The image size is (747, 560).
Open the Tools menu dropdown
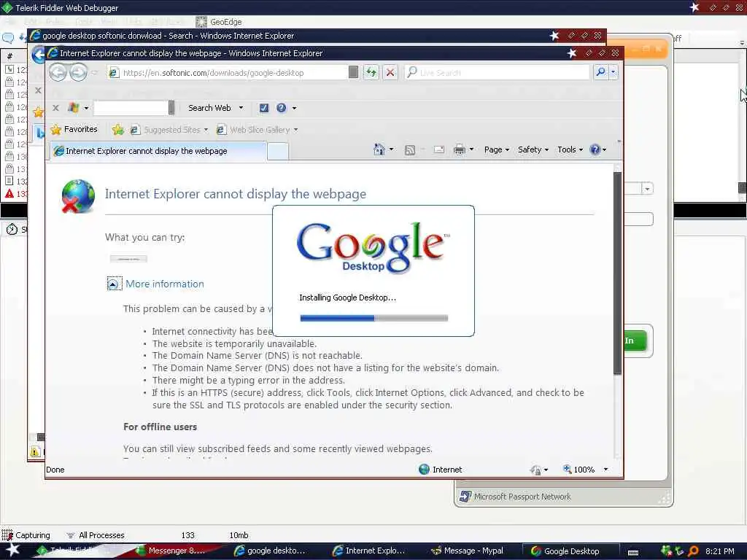pyautogui.click(x=570, y=149)
